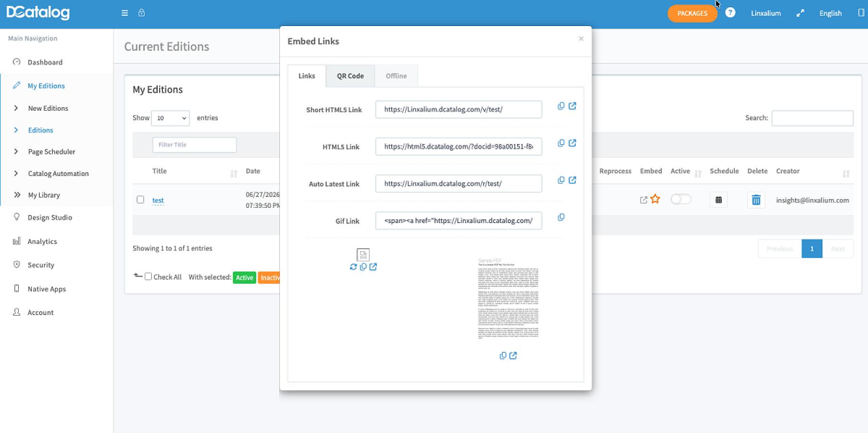Image resolution: width=868 pixels, height=433 pixels.
Task: Open the help question mark icon
Action: 730,13
